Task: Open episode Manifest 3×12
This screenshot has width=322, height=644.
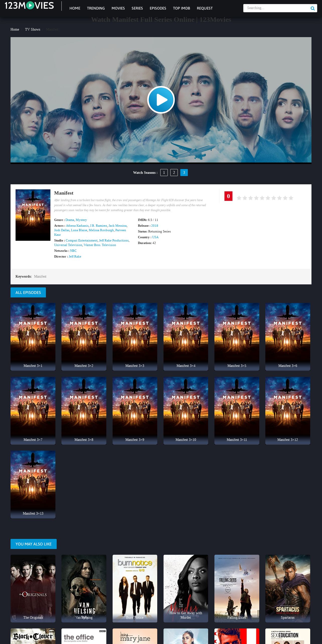Action: (288, 411)
